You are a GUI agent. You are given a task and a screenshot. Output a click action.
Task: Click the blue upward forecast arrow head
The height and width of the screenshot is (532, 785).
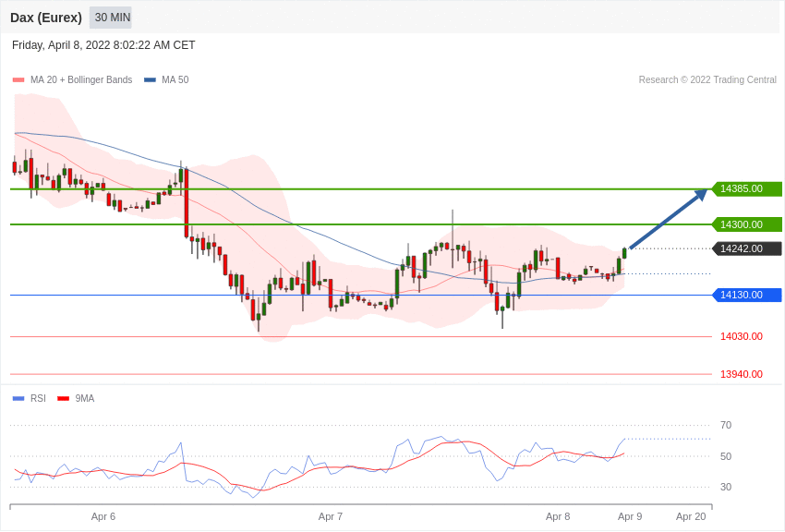point(701,195)
